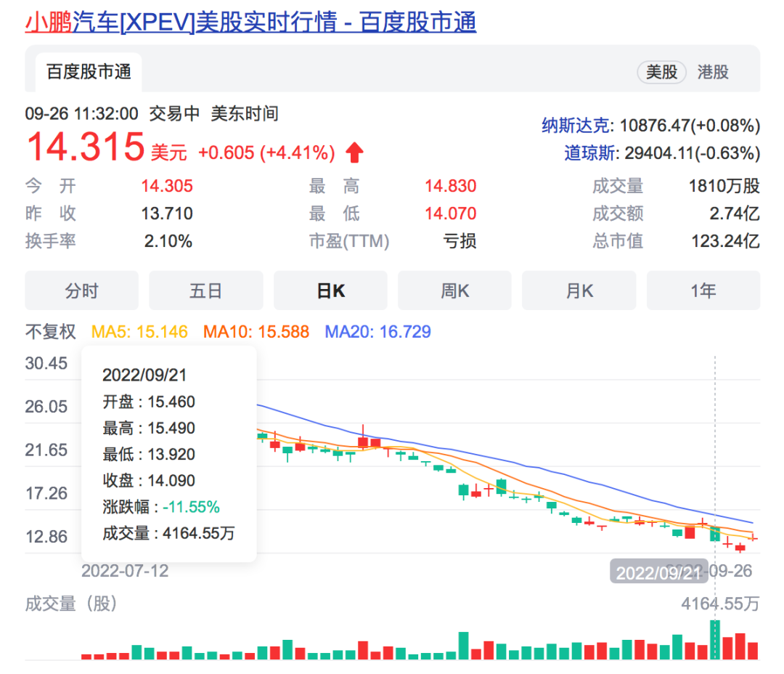Click the MA20: 16.729 indicator label
The height and width of the screenshot is (674, 784).
[378, 332]
